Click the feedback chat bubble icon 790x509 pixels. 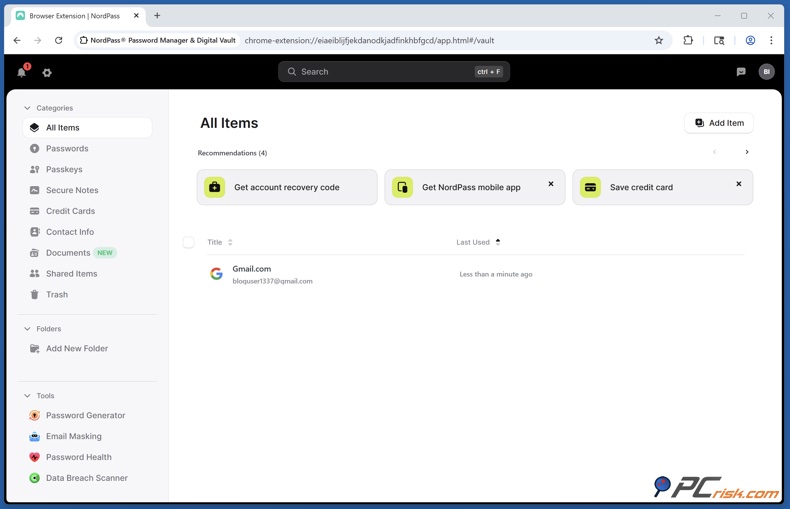click(741, 72)
